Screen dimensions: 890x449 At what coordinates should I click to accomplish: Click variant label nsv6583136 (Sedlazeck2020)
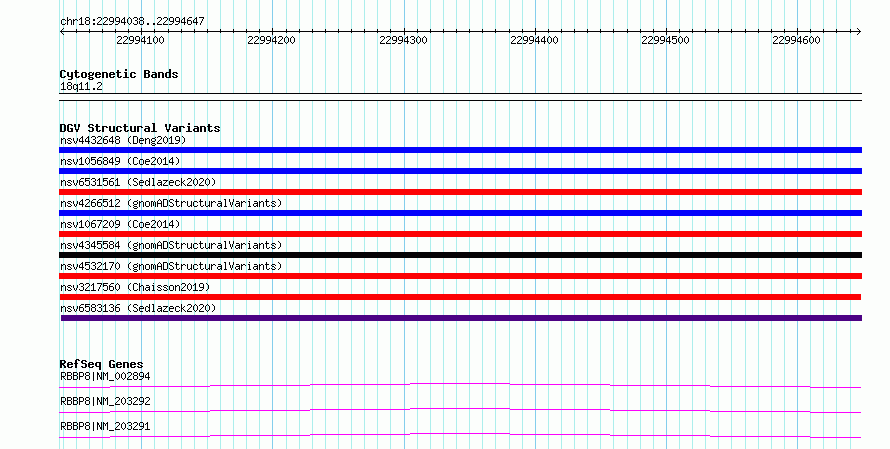point(138,308)
